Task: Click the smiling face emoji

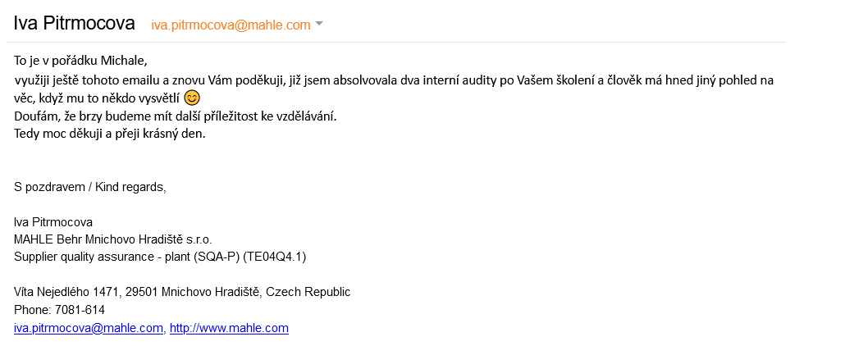Action: coord(191,98)
